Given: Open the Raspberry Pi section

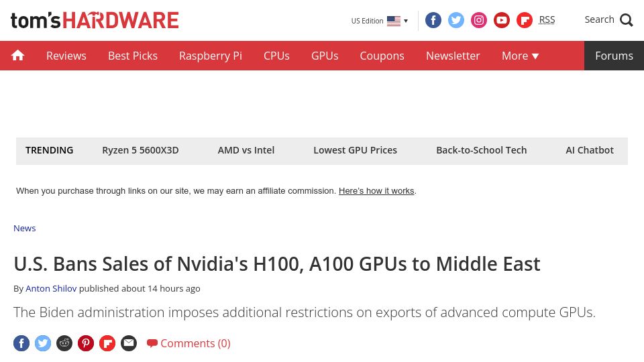Looking at the screenshot, I should [210, 56].
